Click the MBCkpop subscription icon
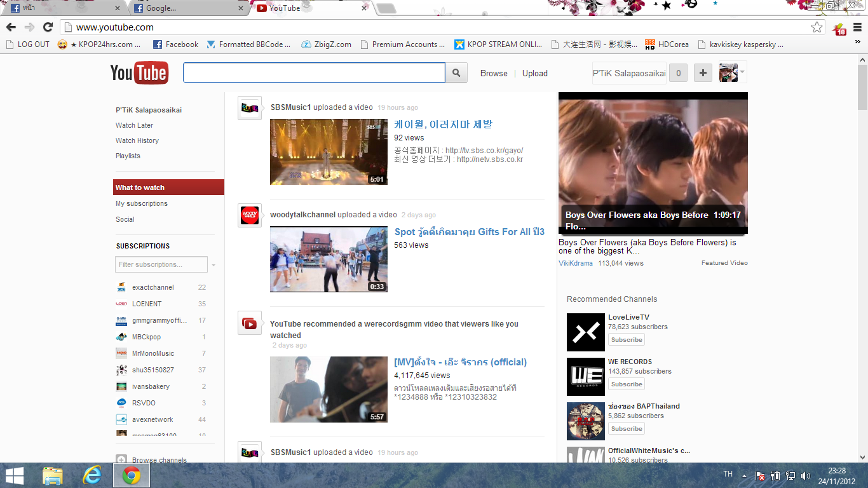868x488 pixels. point(121,337)
